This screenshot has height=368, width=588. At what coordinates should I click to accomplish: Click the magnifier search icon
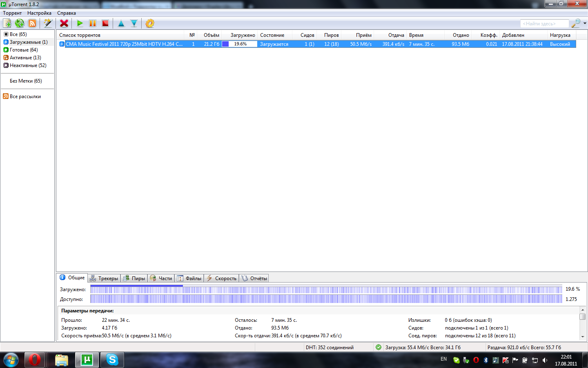[x=576, y=23]
